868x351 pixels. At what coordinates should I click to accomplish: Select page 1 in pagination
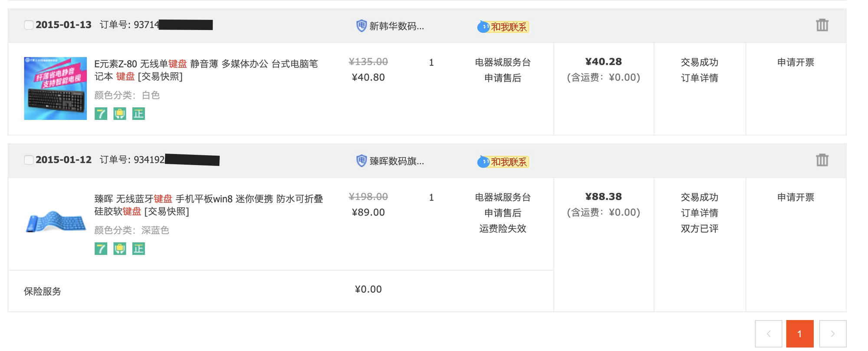pyautogui.click(x=799, y=334)
